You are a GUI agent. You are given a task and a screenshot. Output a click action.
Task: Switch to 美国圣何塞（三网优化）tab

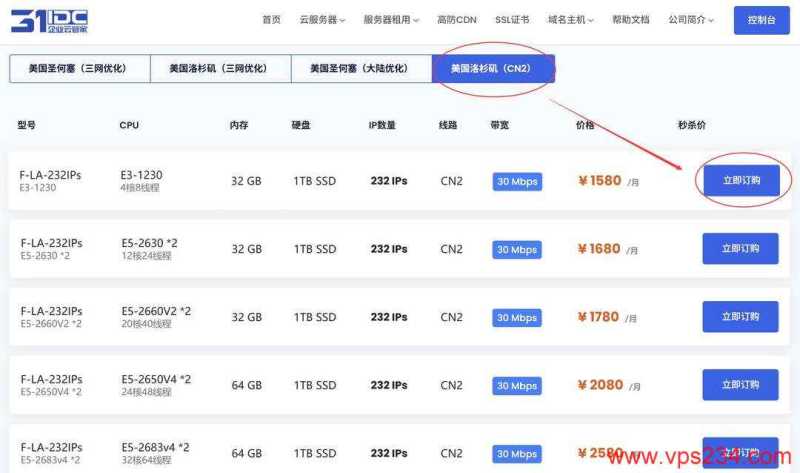coord(79,69)
